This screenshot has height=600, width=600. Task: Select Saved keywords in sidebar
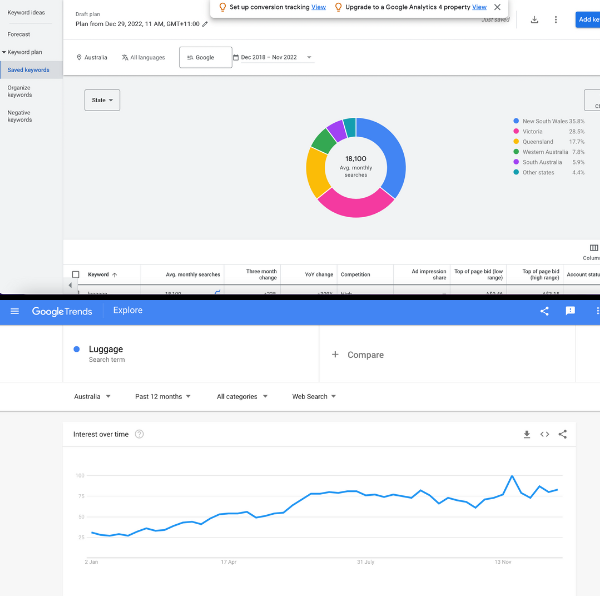[x=31, y=70]
